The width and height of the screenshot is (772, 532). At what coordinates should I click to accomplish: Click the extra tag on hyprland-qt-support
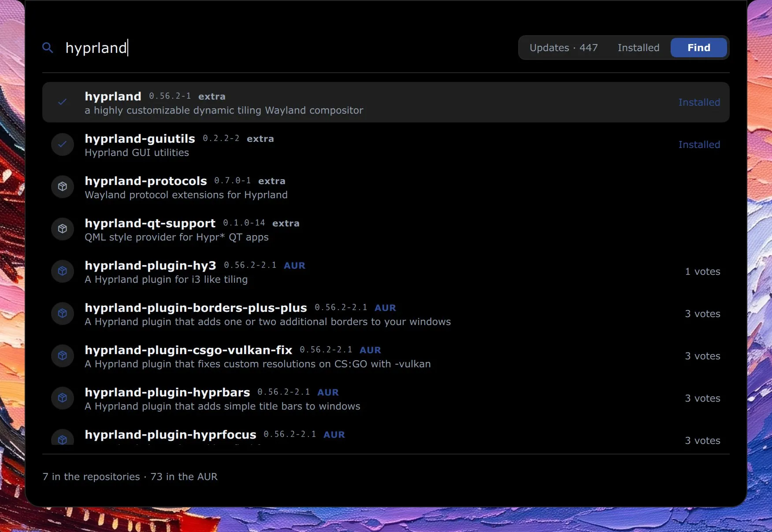[x=286, y=223]
